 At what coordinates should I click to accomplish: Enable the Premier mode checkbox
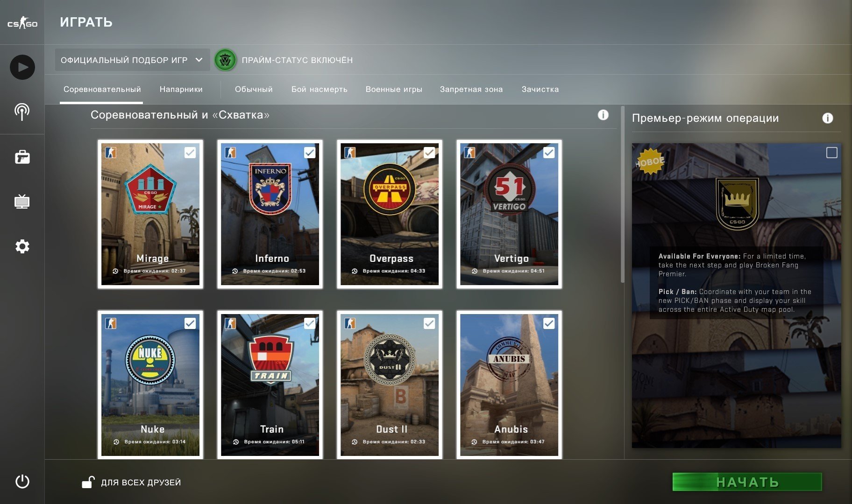point(832,153)
